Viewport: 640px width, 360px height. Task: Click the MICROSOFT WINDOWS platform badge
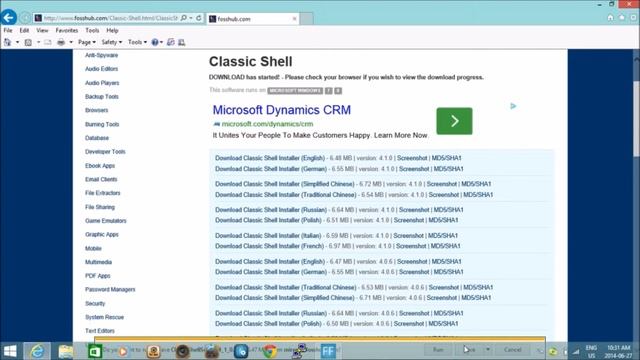pos(295,91)
